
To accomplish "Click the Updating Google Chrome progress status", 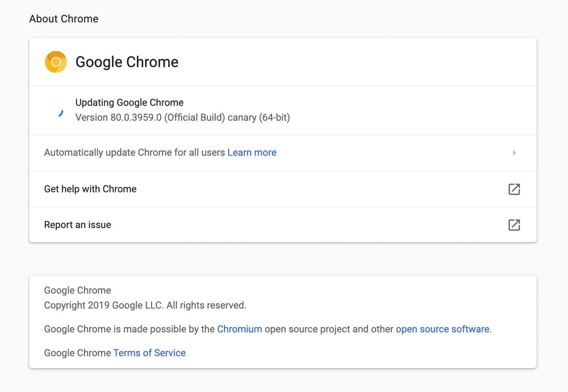I will coord(130,103).
